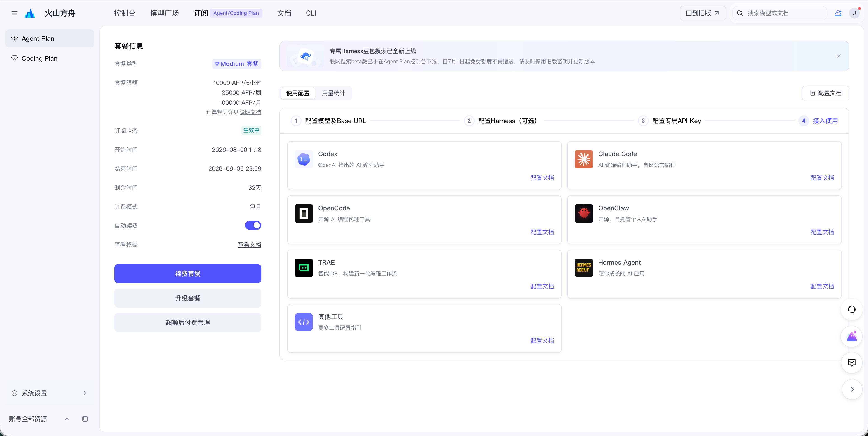Screen dimensions: 868x436
Task: Click the Claude Code app icon
Action: point(584,159)
